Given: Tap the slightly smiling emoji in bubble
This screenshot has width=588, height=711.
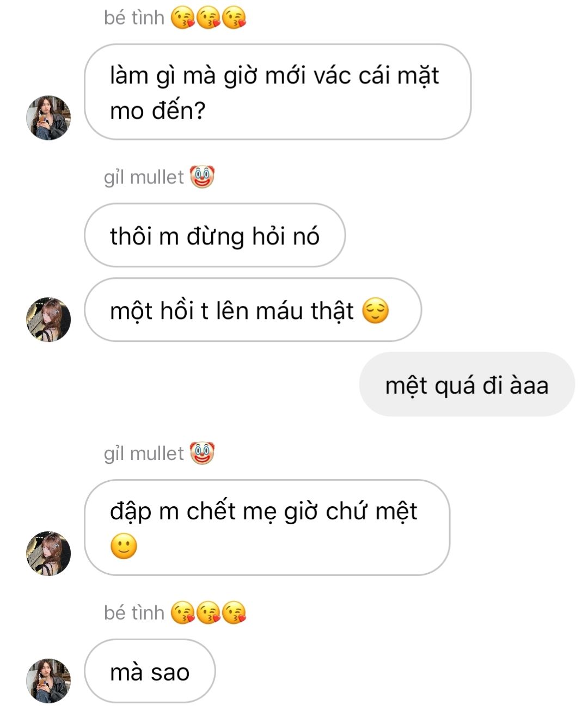Looking at the screenshot, I should click(124, 546).
